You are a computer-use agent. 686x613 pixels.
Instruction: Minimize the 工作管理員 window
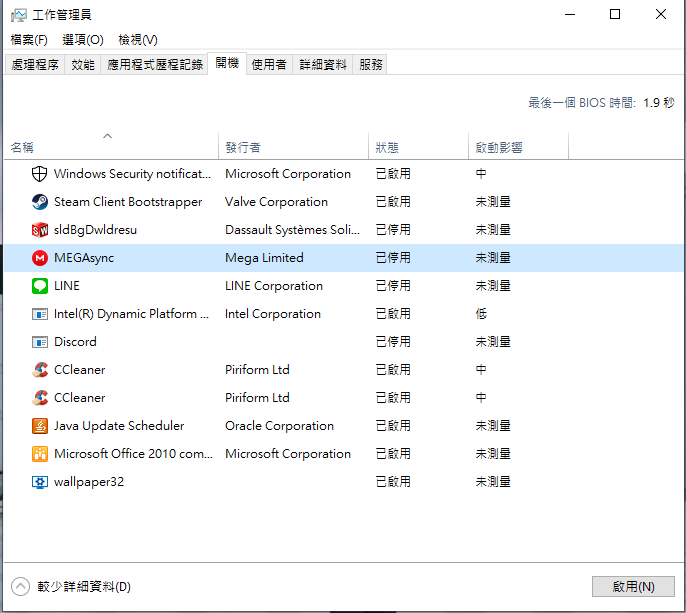570,14
